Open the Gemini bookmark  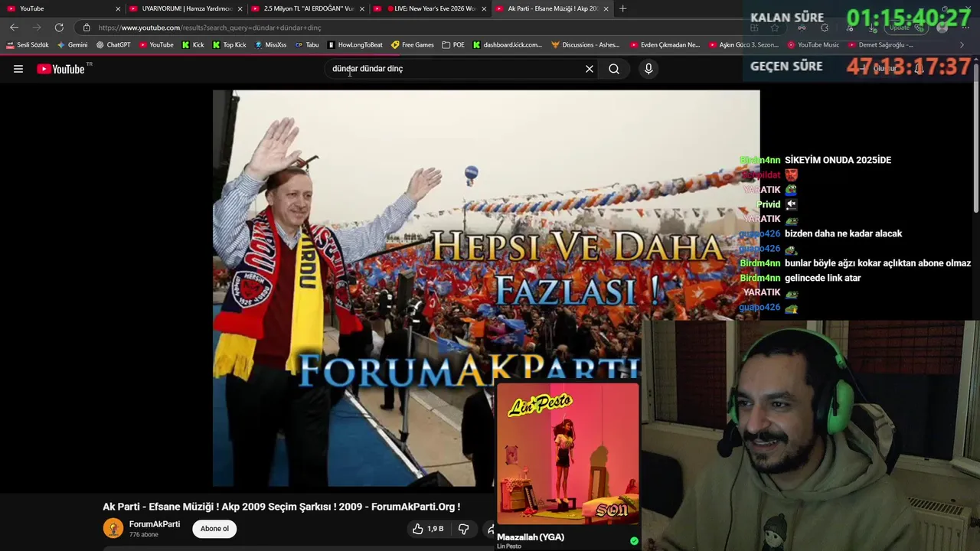click(73, 45)
